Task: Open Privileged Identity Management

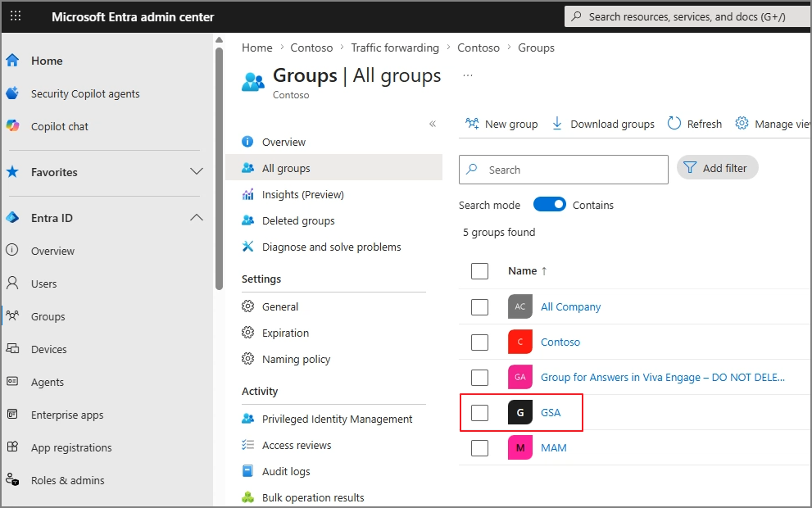Action: click(337, 419)
